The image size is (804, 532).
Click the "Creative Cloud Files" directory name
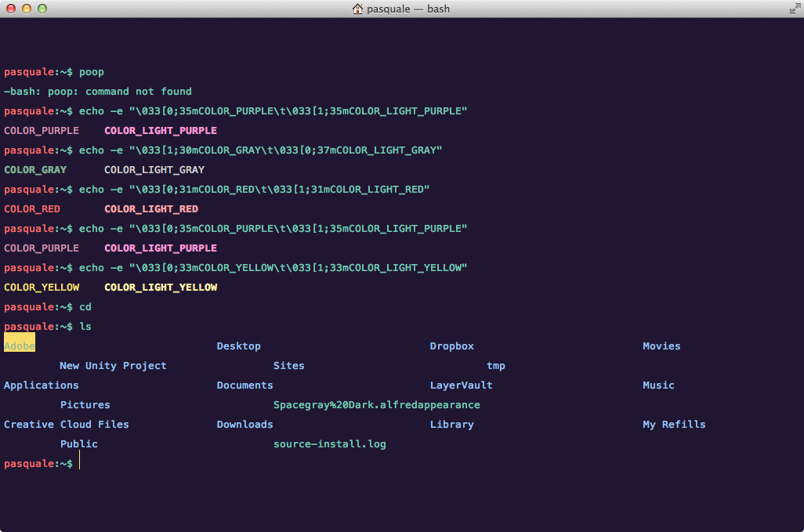66,425
